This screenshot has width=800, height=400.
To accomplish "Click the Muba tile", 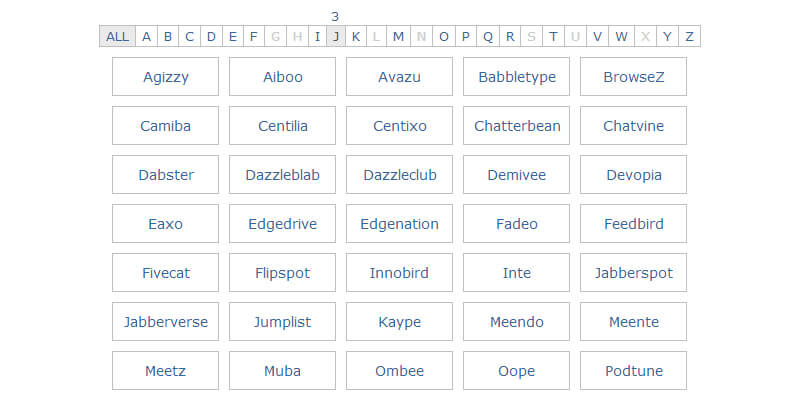I will [x=282, y=371].
